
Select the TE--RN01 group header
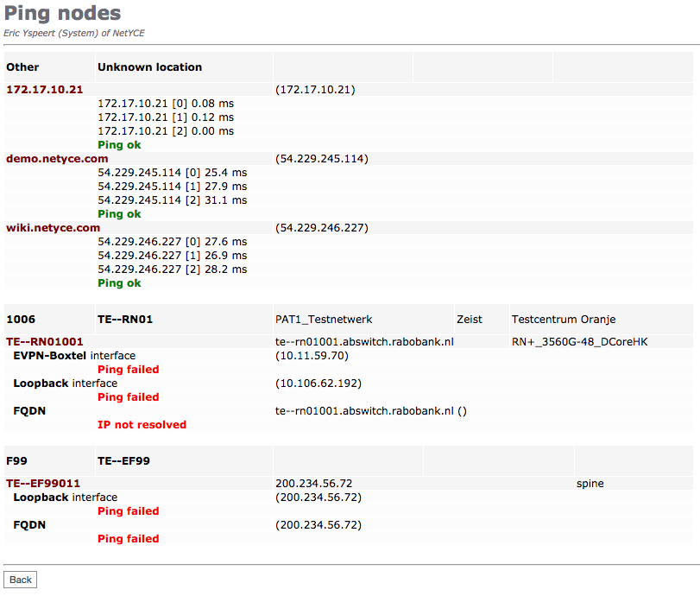pos(125,320)
